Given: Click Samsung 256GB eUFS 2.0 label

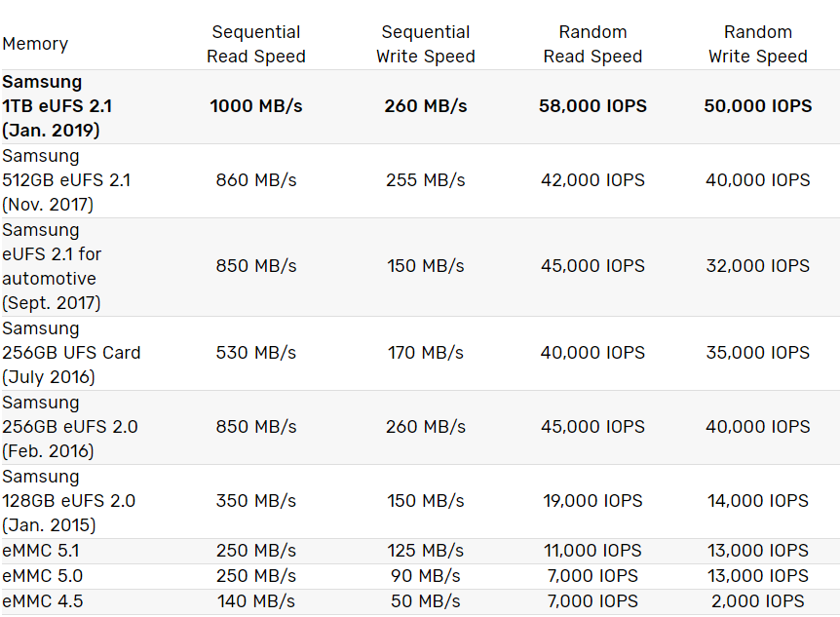Looking at the screenshot, I should tap(70, 427).
